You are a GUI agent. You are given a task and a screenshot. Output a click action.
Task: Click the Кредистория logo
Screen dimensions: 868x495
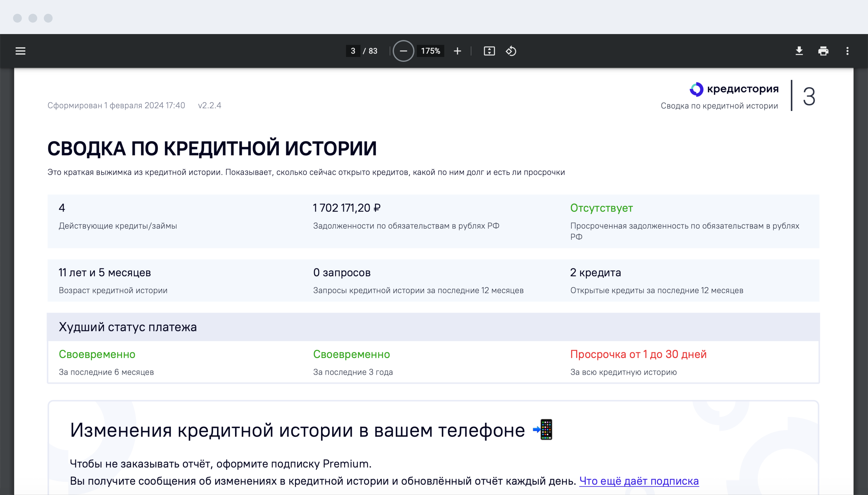coord(734,89)
